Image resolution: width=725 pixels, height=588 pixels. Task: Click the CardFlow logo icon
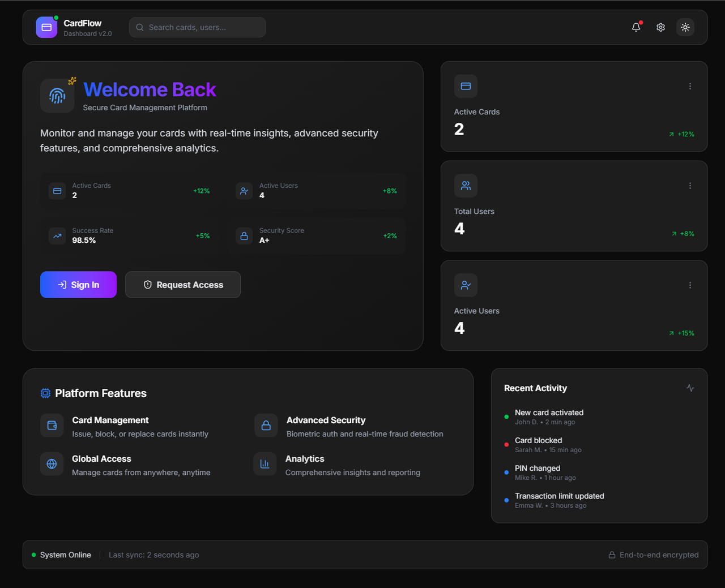(x=46, y=27)
